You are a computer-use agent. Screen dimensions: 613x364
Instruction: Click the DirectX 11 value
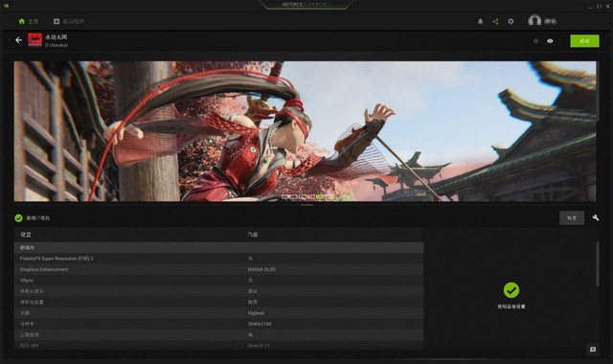point(259,346)
